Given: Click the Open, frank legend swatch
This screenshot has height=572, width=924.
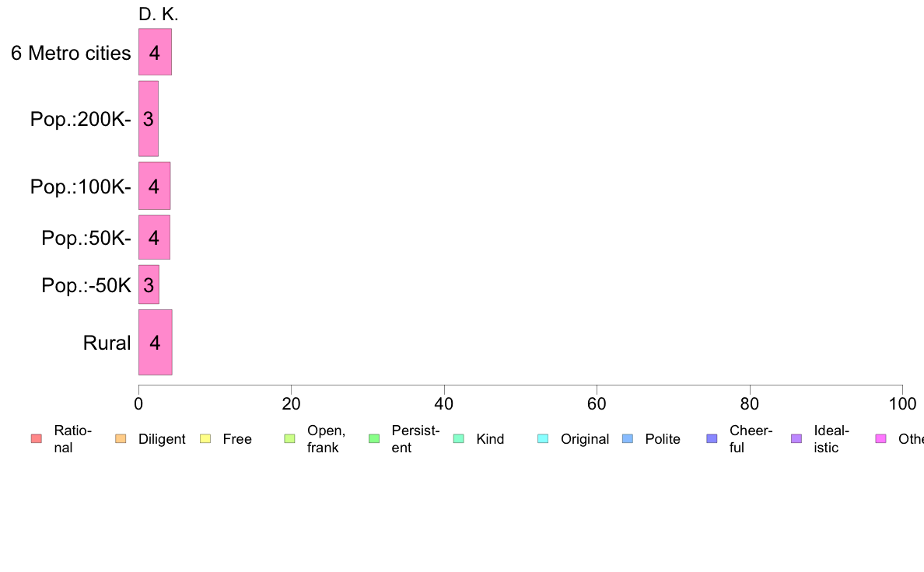Looking at the screenshot, I should [289, 439].
